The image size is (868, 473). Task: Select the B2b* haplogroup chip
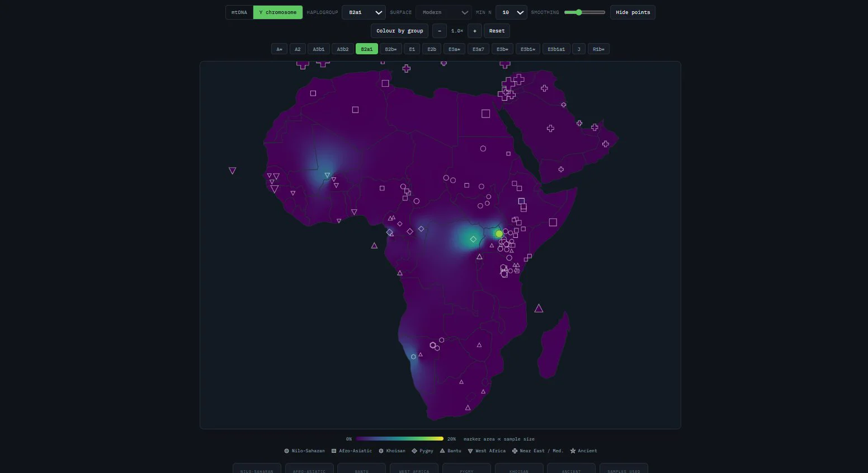(391, 49)
